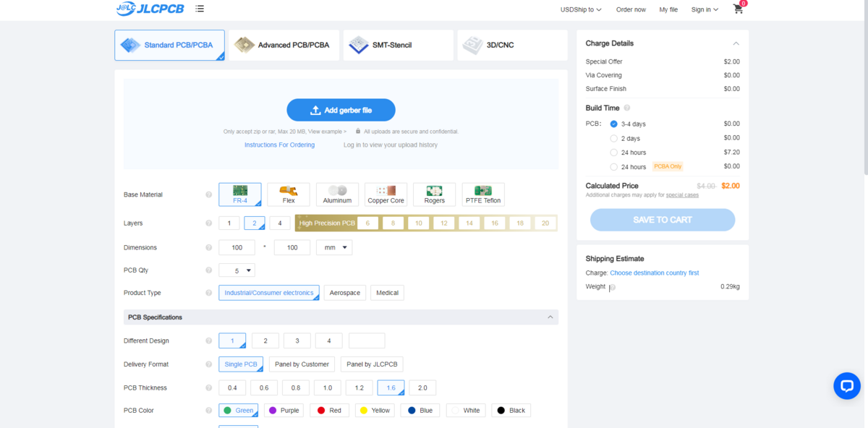Image resolution: width=868 pixels, height=428 pixels.
Task: Select Medical product type
Action: 387,293
